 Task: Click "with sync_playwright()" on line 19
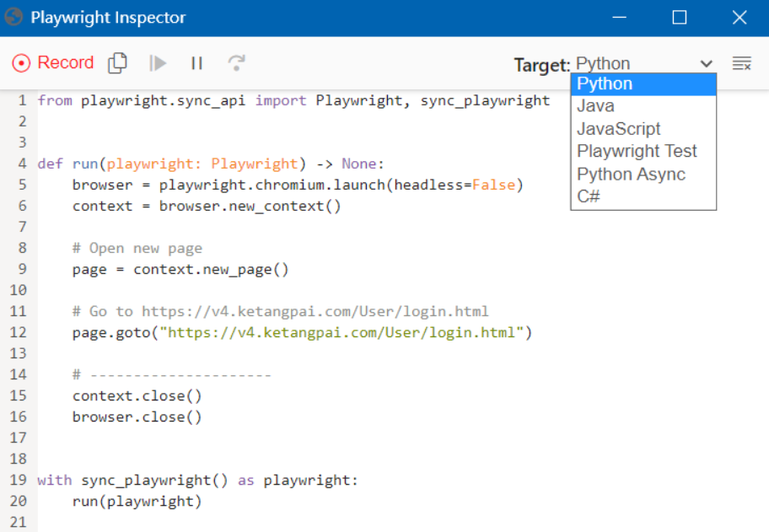point(133,480)
